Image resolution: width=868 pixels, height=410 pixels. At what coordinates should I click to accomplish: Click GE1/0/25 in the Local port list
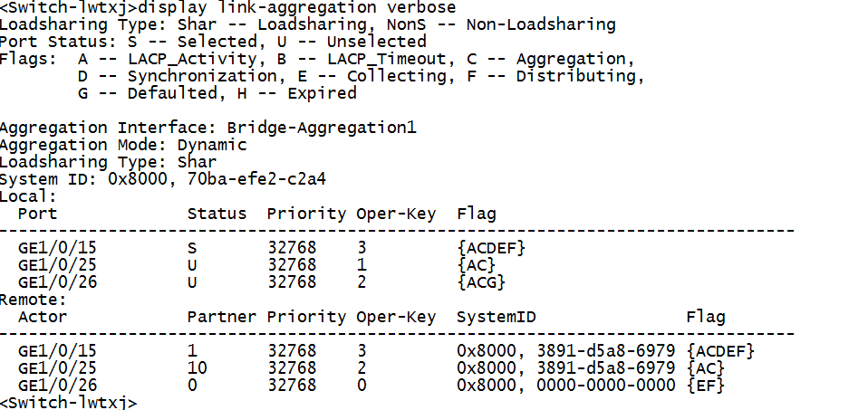coord(57,265)
